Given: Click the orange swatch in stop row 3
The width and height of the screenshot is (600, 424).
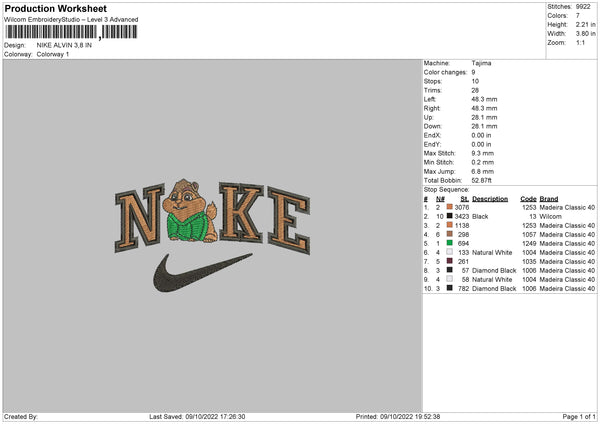Looking at the screenshot, I should (450, 225).
